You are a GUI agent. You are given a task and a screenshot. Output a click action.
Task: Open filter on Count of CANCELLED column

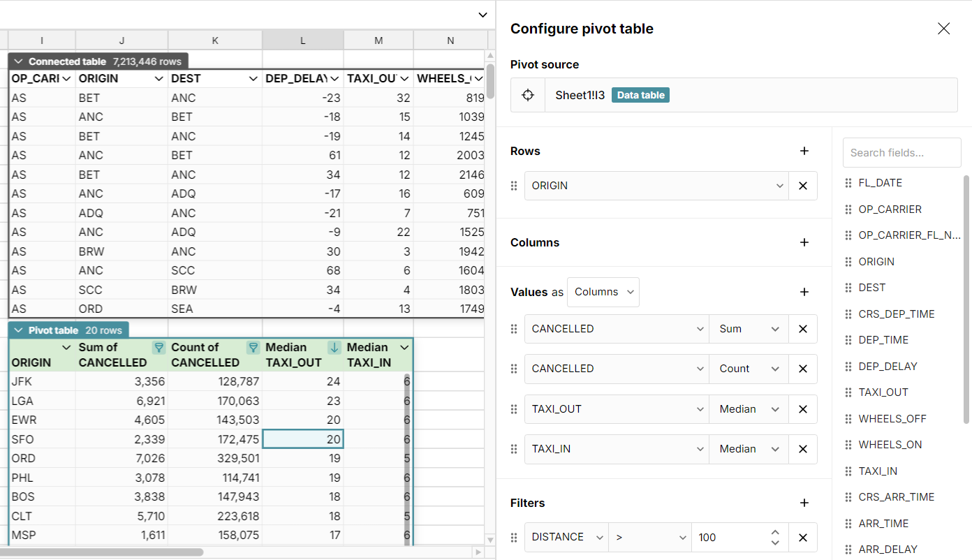point(252,347)
